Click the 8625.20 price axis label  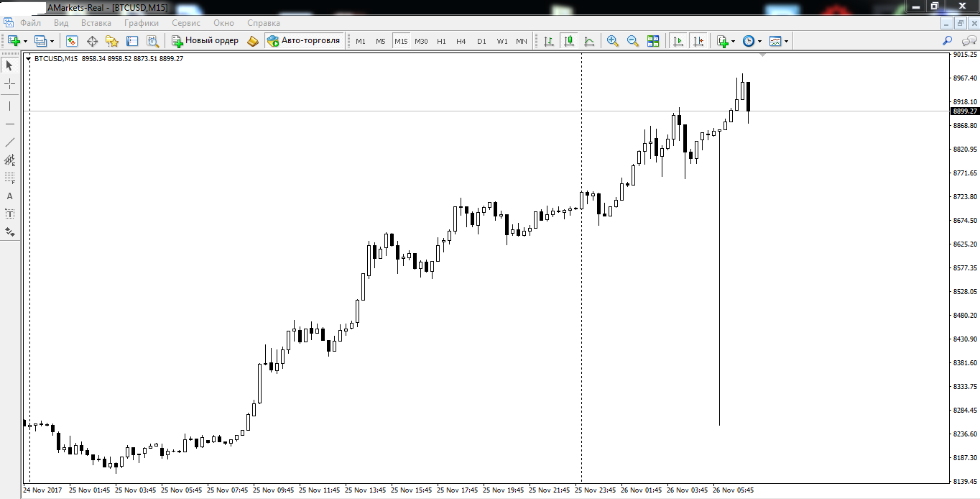pos(964,244)
